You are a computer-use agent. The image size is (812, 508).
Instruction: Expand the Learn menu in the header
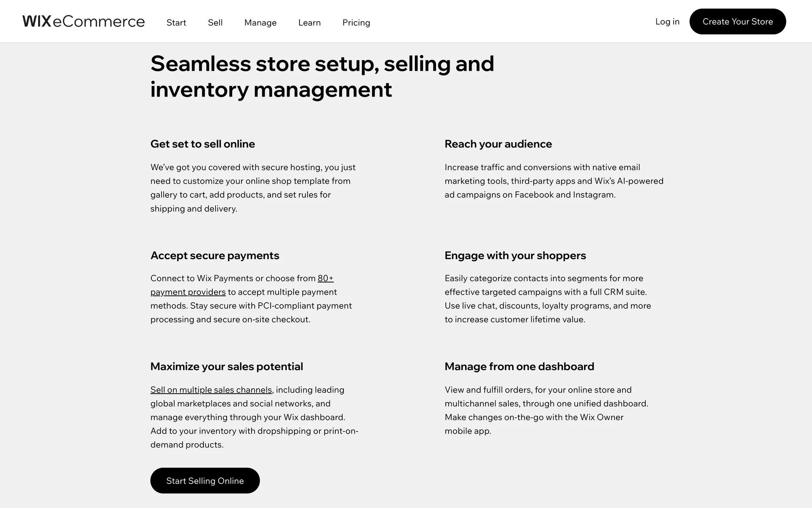[310, 22]
